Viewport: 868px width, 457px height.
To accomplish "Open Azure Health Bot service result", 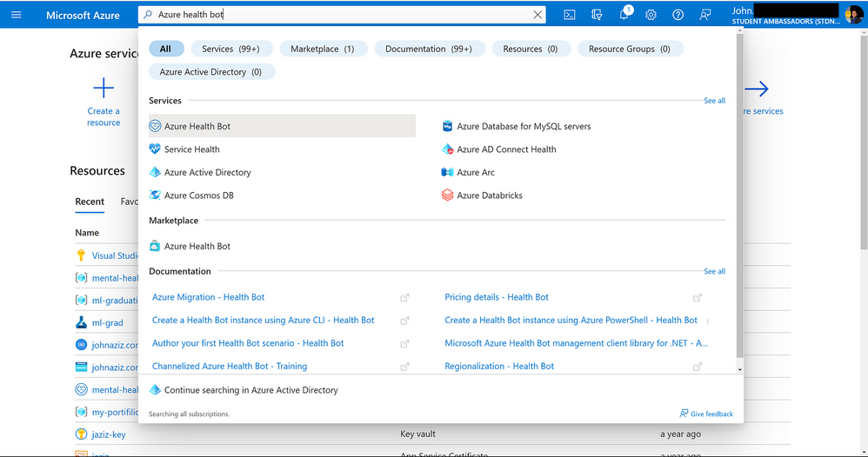I will coord(282,126).
